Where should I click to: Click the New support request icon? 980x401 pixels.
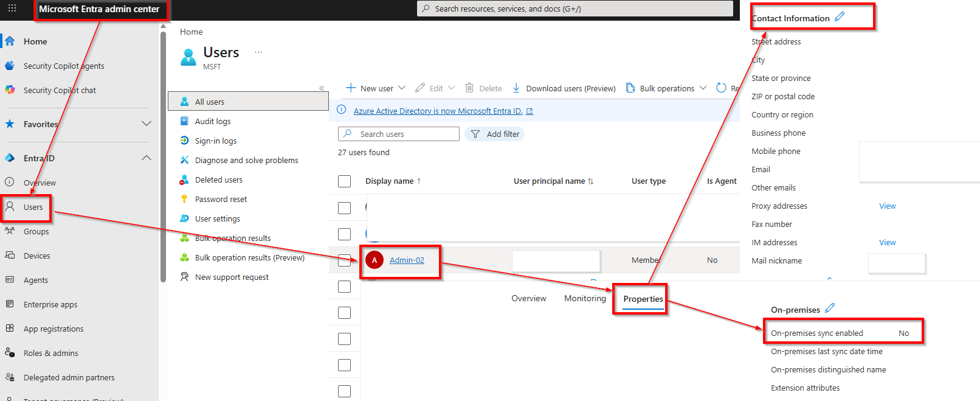pyautogui.click(x=184, y=277)
